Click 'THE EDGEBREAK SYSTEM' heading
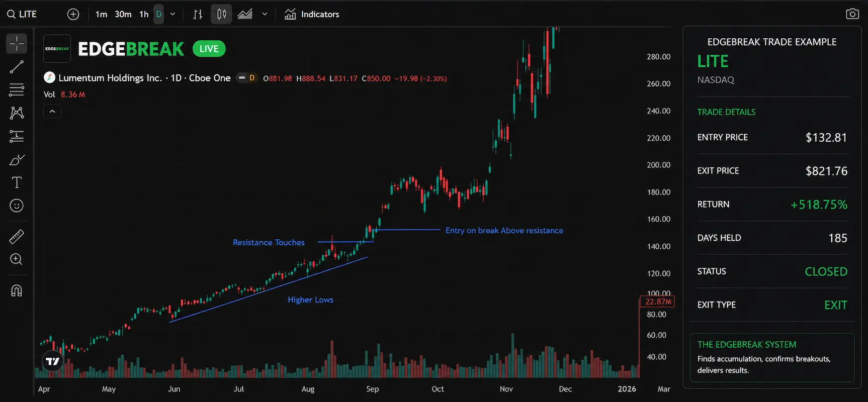The height and width of the screenshot is (402, 868). (747, 344)
